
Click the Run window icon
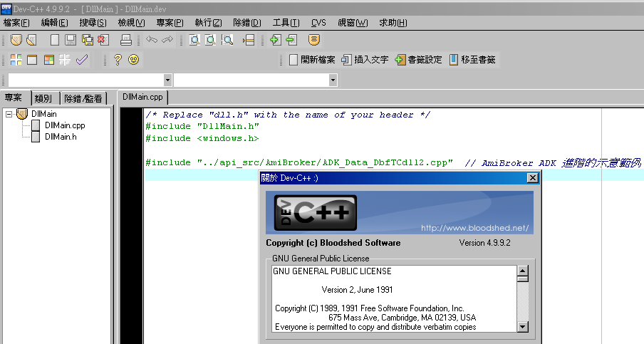[32, 60]
